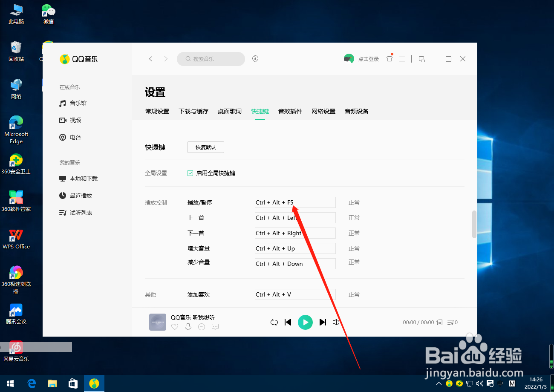Click 播放/暂停 shortcut field
554x392 pixels.
295,202
